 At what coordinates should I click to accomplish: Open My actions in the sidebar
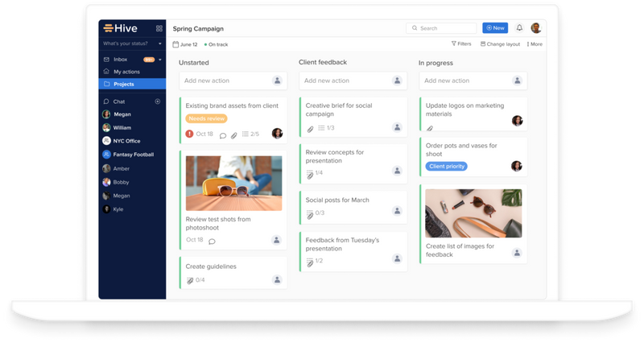[x=128, y=72]
